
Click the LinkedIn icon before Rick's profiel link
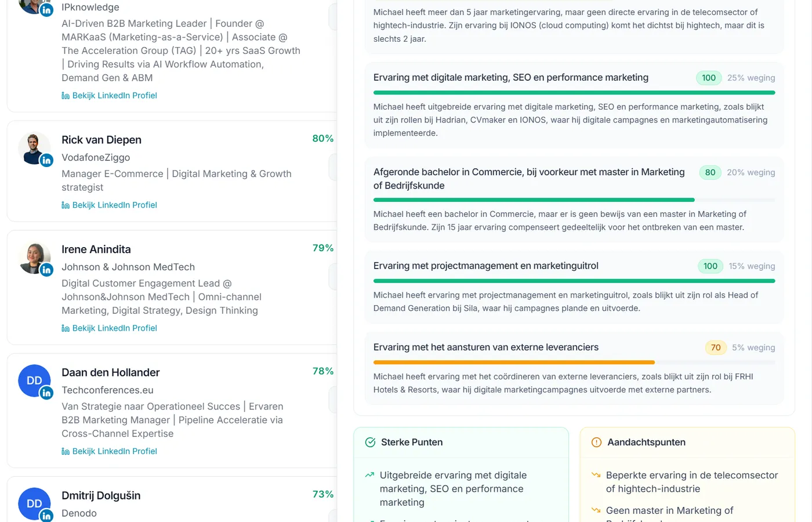coord(66,205)
